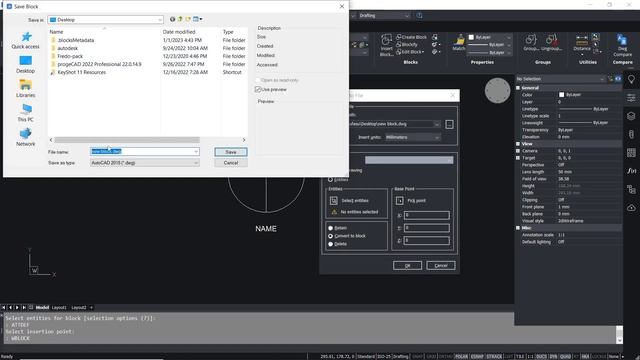Click Blockify in Blocks panel
Viewport: 640px width, 360px height.
click(x=407, y=44)
